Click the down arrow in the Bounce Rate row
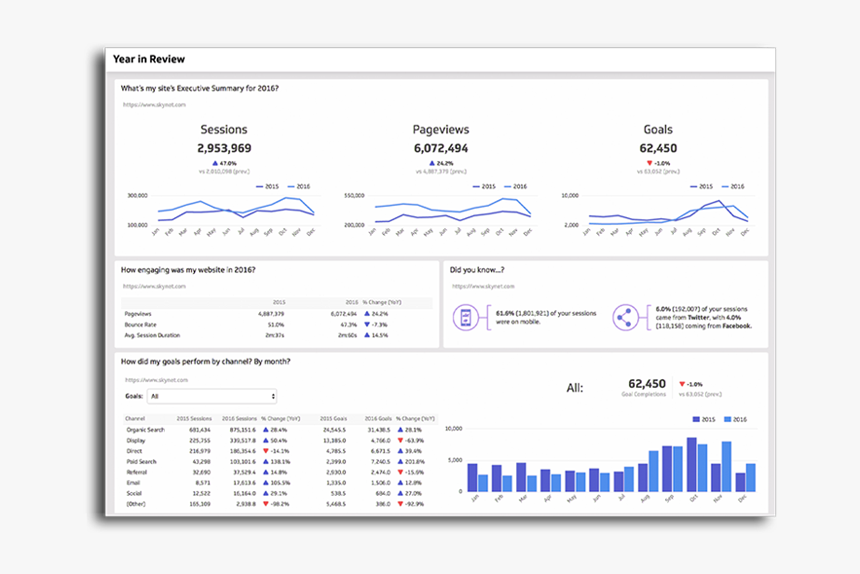The image size is (860, 574). 367,325
